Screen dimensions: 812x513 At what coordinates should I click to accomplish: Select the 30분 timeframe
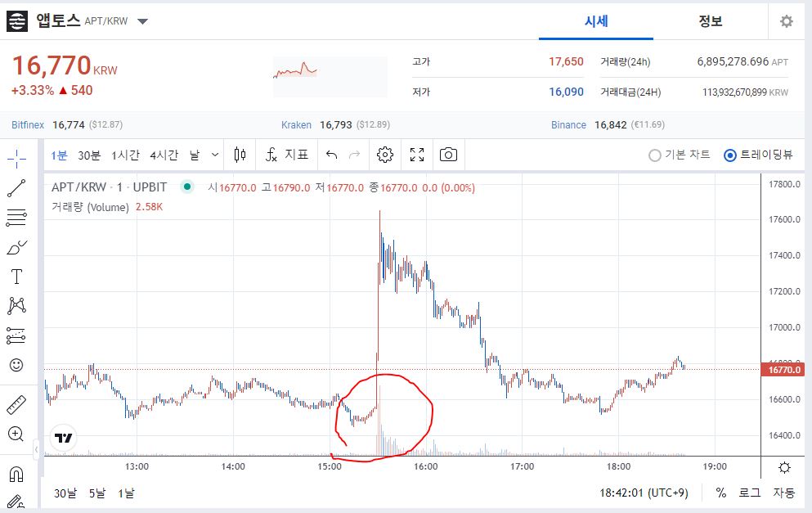click(x=89, y=154)
